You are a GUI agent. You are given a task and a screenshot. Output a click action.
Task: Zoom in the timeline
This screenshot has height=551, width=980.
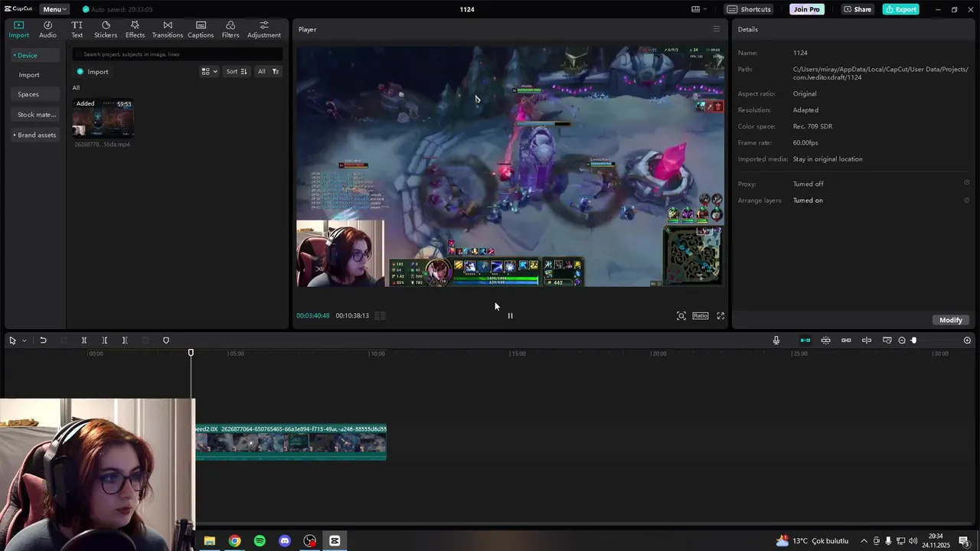pos(967,341)
